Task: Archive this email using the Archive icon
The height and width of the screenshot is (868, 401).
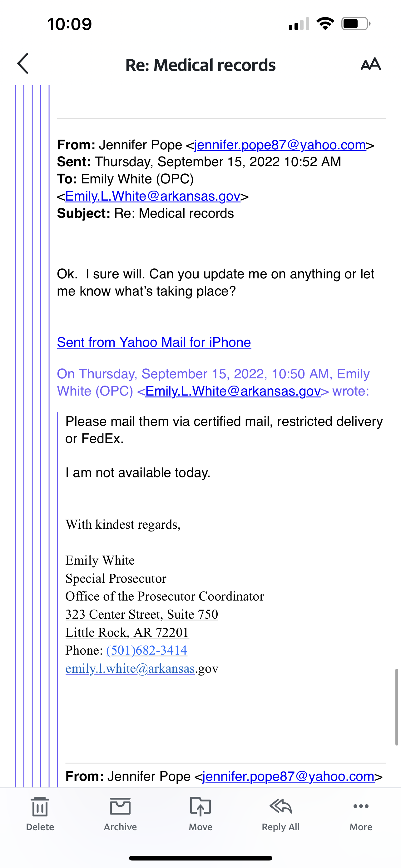Action: point(120,807)
